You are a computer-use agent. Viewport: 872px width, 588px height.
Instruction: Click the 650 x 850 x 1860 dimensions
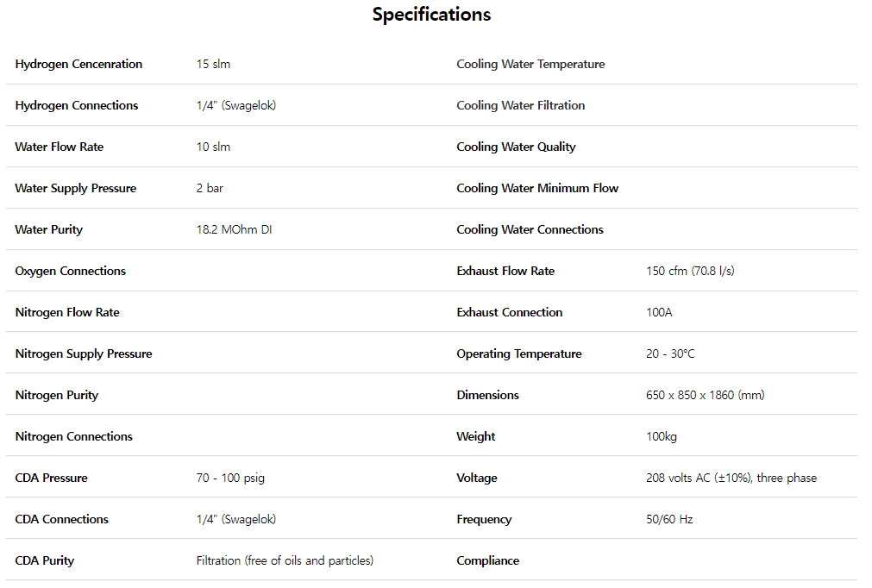(705, 395)
